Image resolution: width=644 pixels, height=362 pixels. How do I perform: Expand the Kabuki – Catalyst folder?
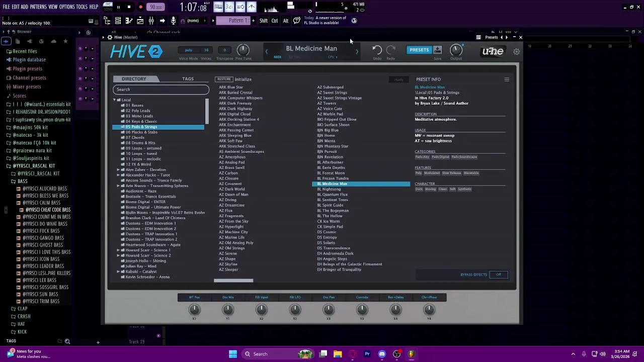(x=118, y=271)
